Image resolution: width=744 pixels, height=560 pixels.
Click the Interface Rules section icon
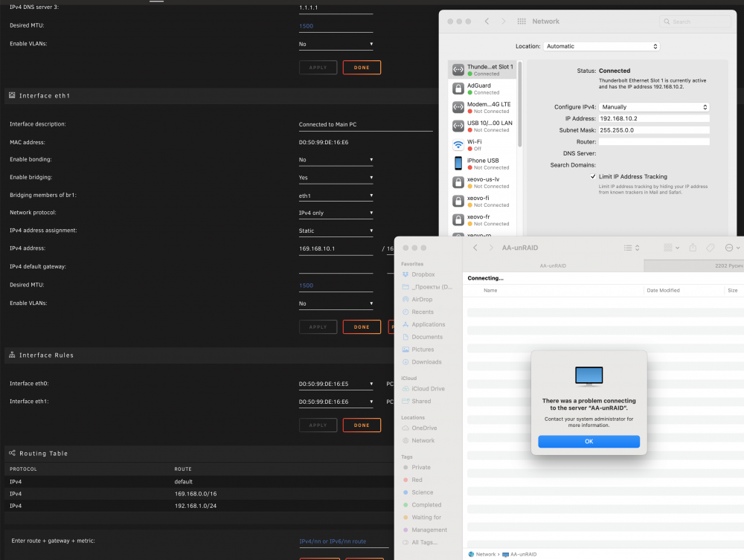(x=12, y=355)
